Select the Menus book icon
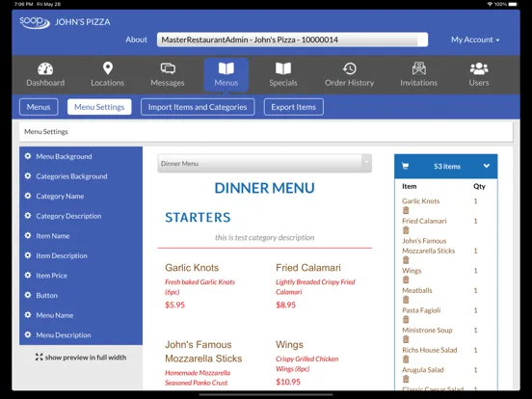 [x=226, y=68]
